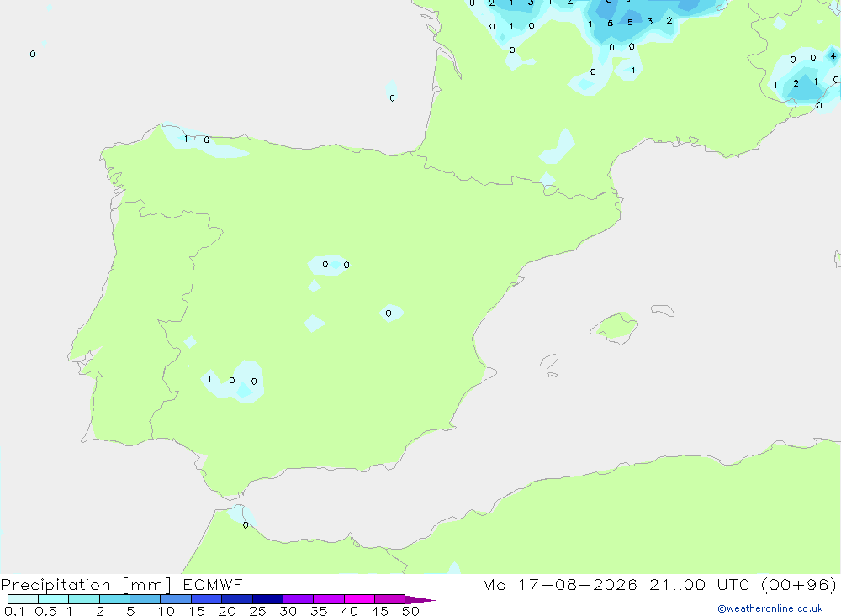The height and width of the screenshot is (616, 841).
Task: Click the '0.1' legend scale number
Action: click(14, 611)
